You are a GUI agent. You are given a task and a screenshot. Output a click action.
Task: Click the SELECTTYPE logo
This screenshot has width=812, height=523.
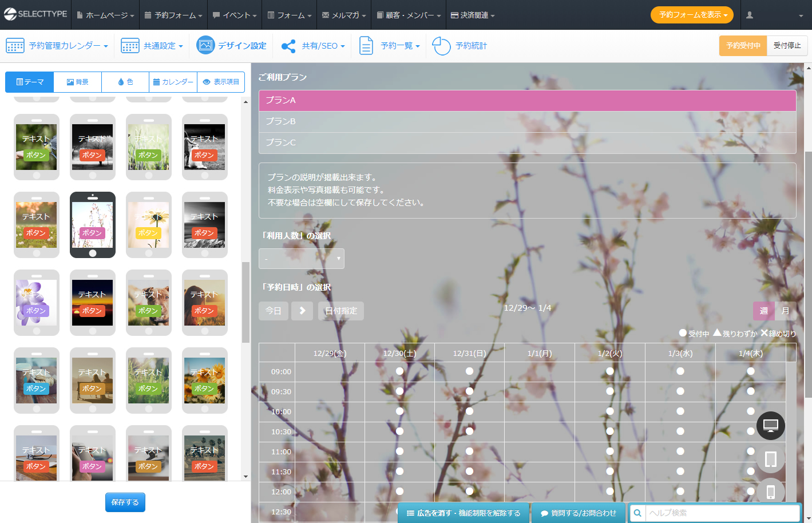[35, 14]
